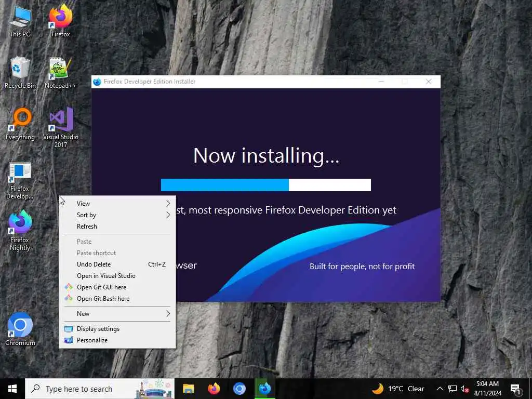Show hidden system tray icons
Screen dimensions: 532x399
(x=440, y=389)
